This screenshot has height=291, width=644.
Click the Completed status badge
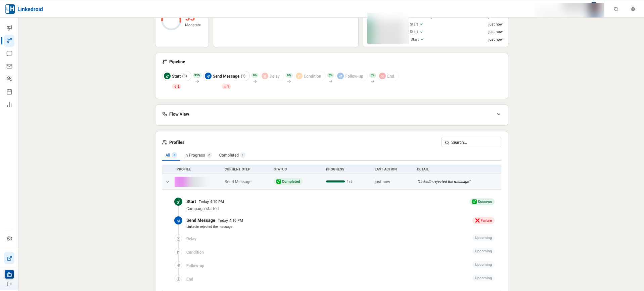pyautogui.click(x=288, y=181)
